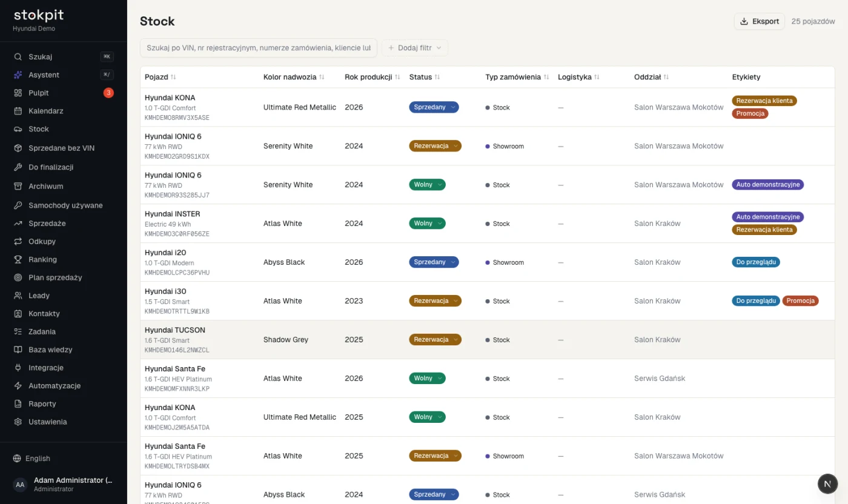Open the Hyundai TUCSON vehicle row

coord(488,340)
